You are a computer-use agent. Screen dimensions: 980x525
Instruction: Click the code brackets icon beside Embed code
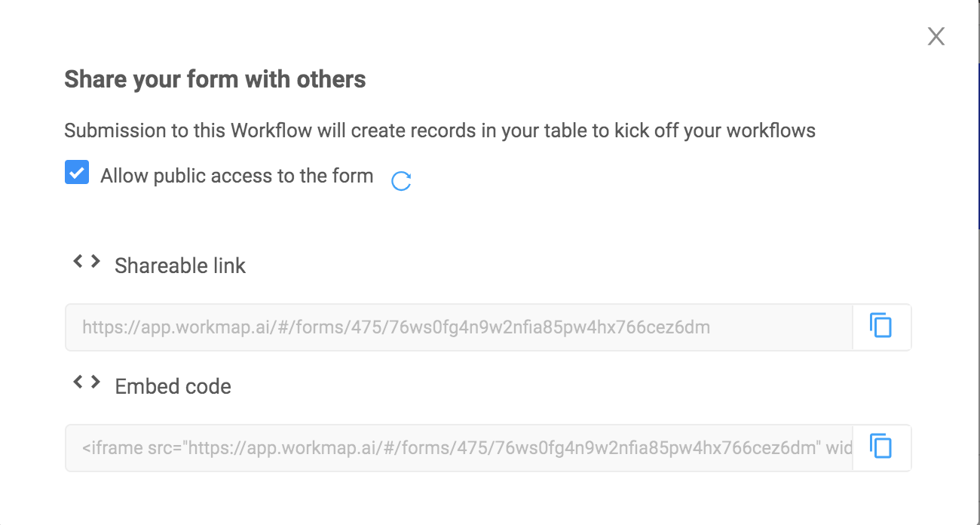point(87,382)
